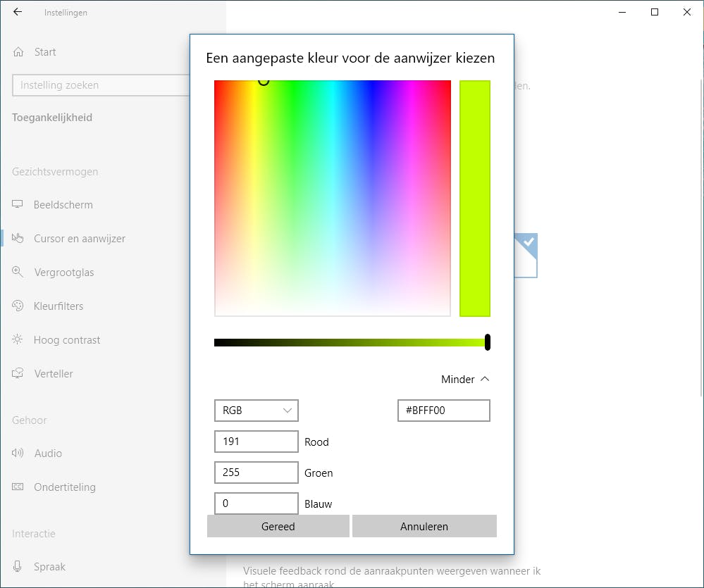
Task: Confirm the color with Gereed
Action: pos(278,526)
